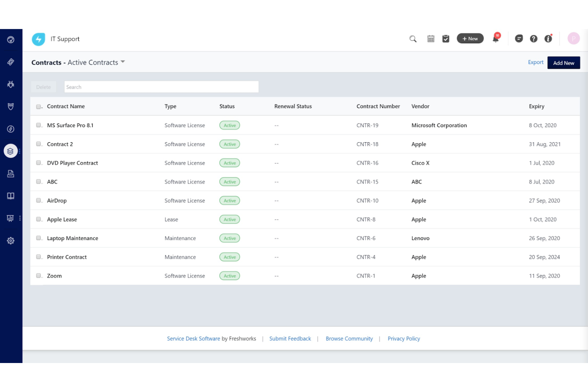The image size is (588, 392).
Task: Click the Expiry column header
Action: tap(536, 106)
